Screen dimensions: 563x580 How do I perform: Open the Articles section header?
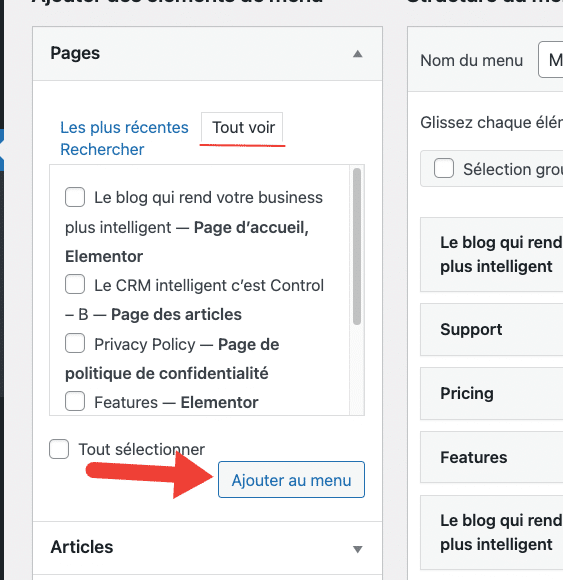coord(207,547)
